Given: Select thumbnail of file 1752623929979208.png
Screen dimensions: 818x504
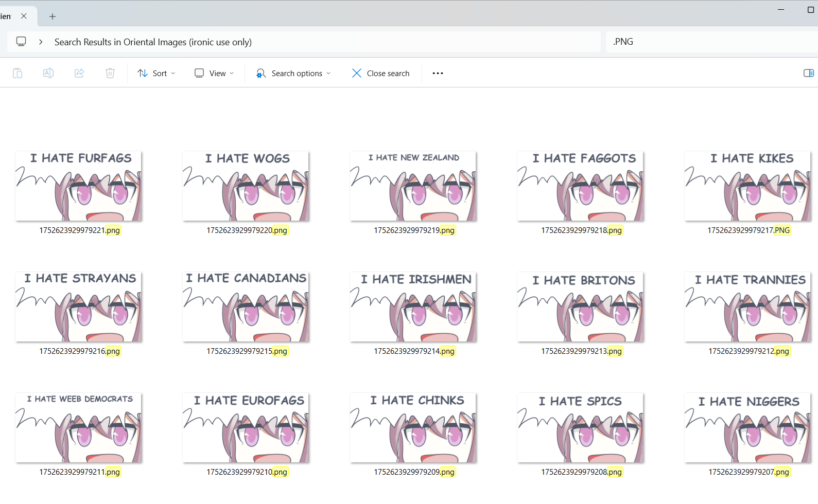Looking at the screenshot, I should click(x=581, y=428).
